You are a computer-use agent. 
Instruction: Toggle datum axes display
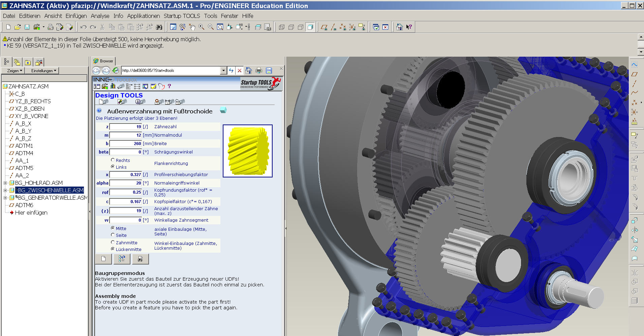(334, 27)
